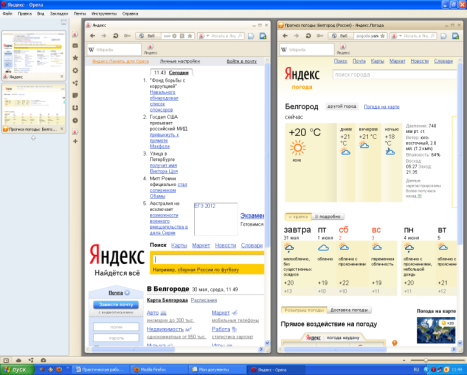Open the Справка menu
The image size is (467, 375).
(x=130, y=14)
